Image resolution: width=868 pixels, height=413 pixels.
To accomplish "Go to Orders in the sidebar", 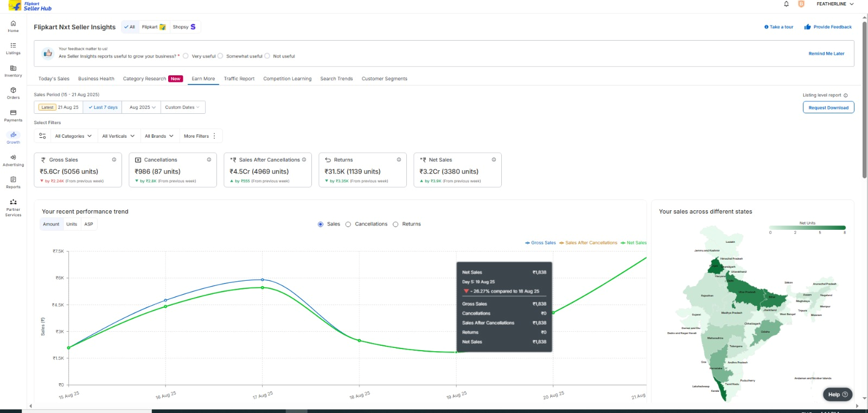I will pos(13,93).
